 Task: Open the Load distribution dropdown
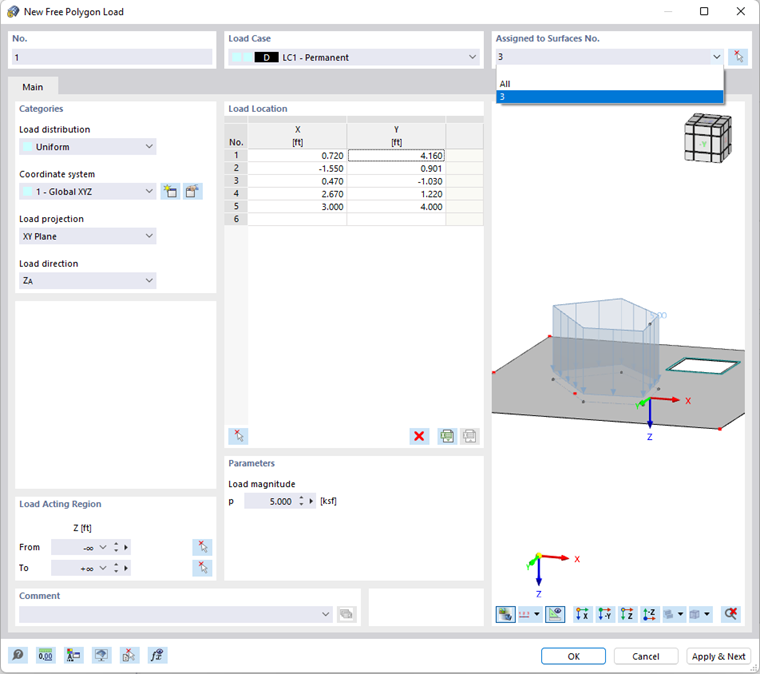[x=88, y=146]
